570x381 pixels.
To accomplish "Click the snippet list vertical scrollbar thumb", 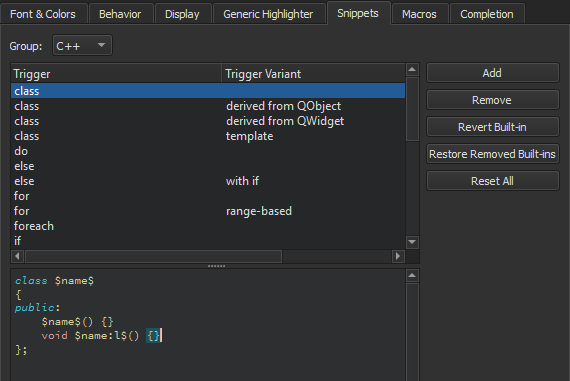I will [412, 109].
